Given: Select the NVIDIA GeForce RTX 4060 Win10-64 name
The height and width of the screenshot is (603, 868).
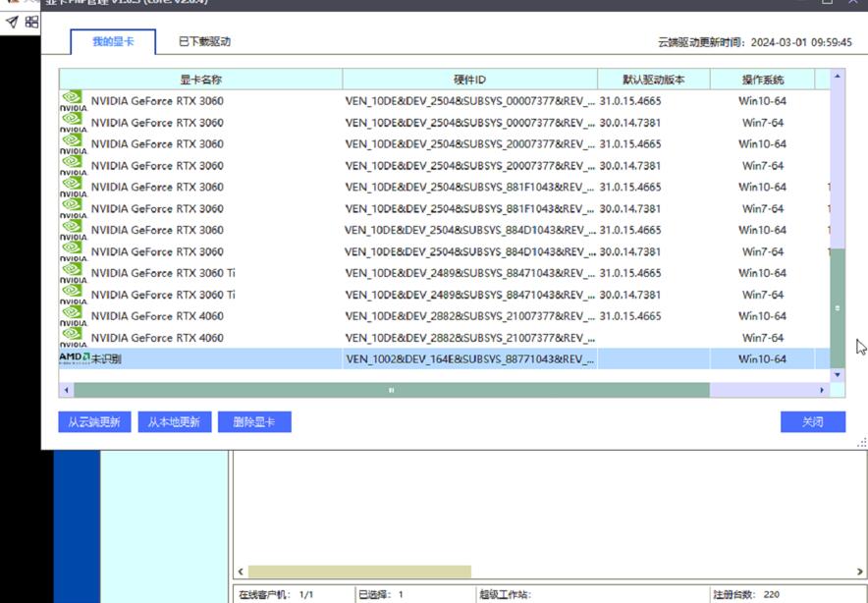Looking at the screenshot, I should coord(157,316).
